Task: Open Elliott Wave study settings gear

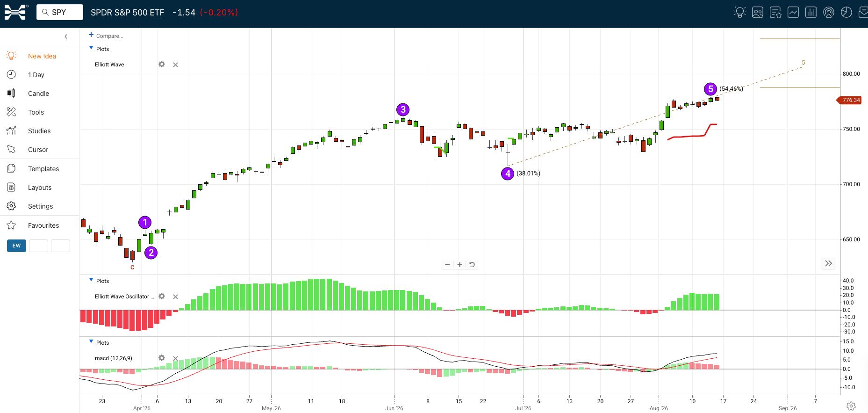Action: pyautogui.click(x=162, y=64)
